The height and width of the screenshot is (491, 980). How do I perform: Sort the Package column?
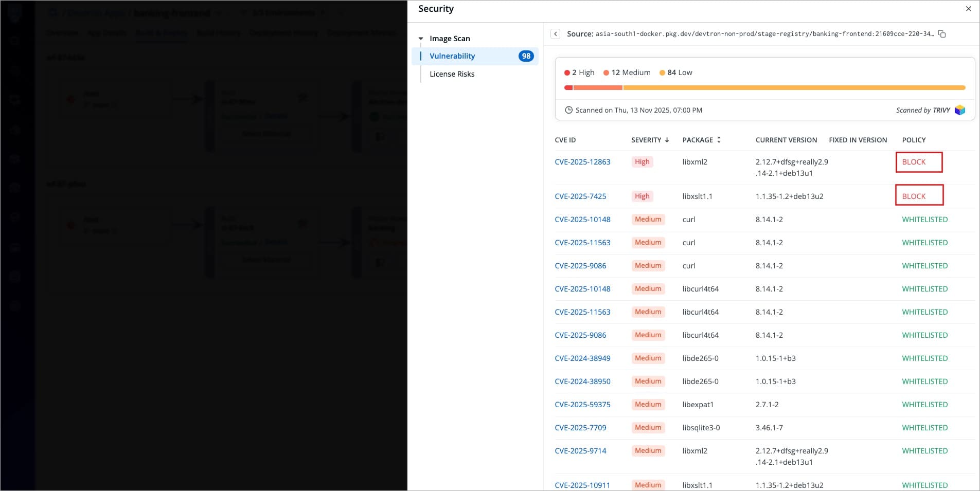719,140
